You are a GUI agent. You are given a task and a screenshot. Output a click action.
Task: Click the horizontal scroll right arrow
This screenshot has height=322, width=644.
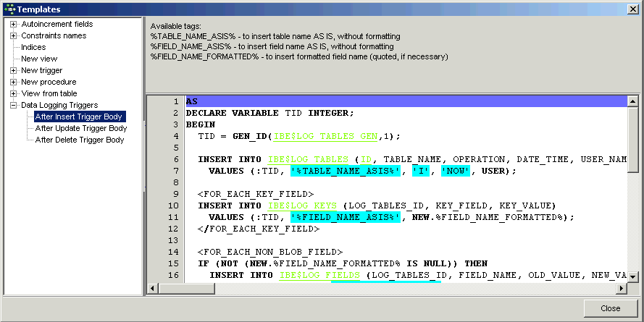click(x=622, y=289)
